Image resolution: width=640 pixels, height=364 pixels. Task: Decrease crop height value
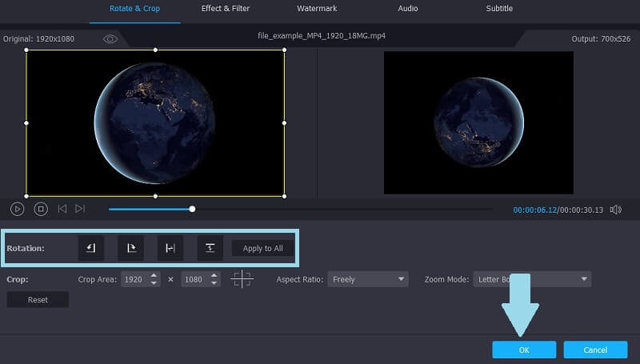(x=214, y=283)
